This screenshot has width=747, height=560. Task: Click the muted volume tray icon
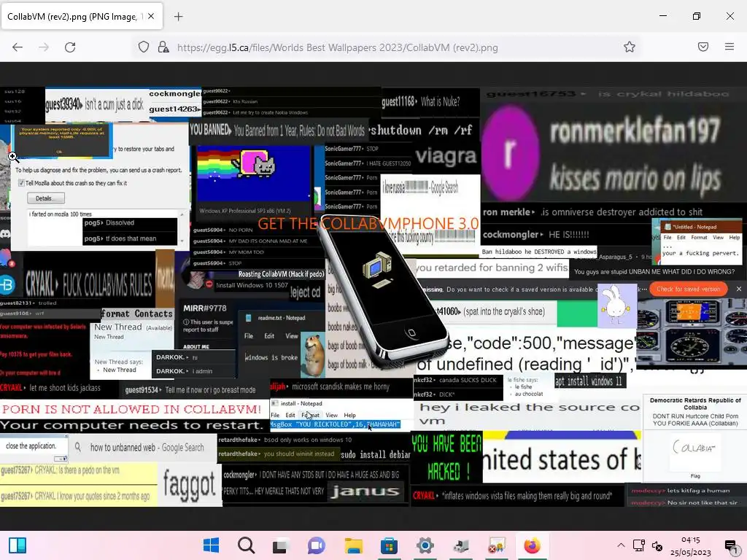pyautogui.click(x=657, y=545)
